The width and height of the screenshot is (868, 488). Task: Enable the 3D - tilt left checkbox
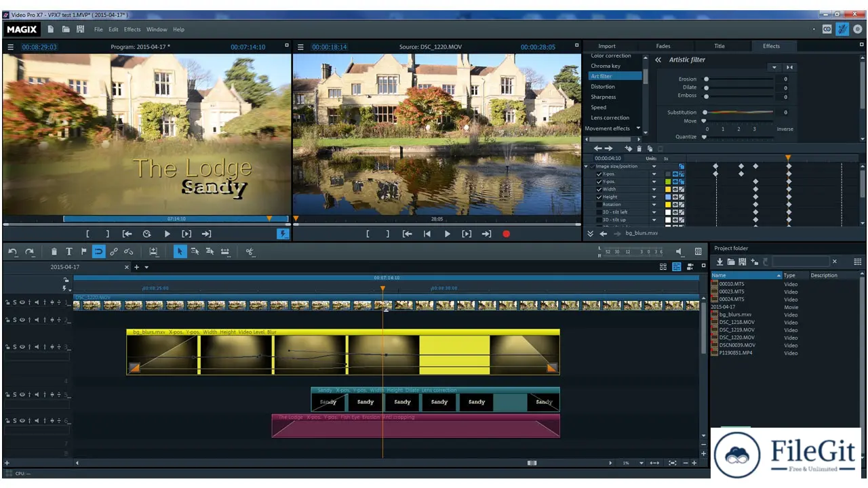tap(599, 212)
